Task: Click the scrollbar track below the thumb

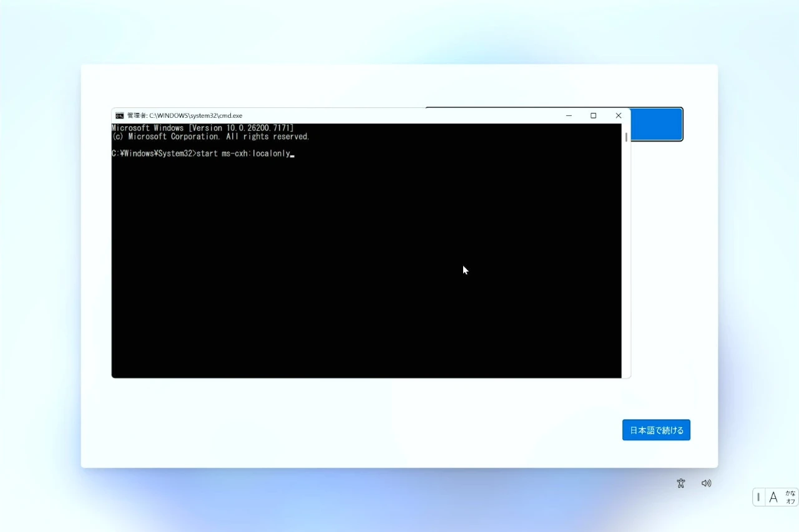Action: point(626,262)
